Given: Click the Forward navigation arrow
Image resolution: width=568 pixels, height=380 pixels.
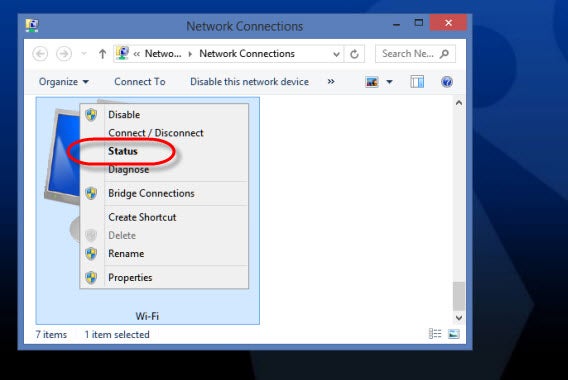Looking at the screenshot, I should (x=64, y=54).
